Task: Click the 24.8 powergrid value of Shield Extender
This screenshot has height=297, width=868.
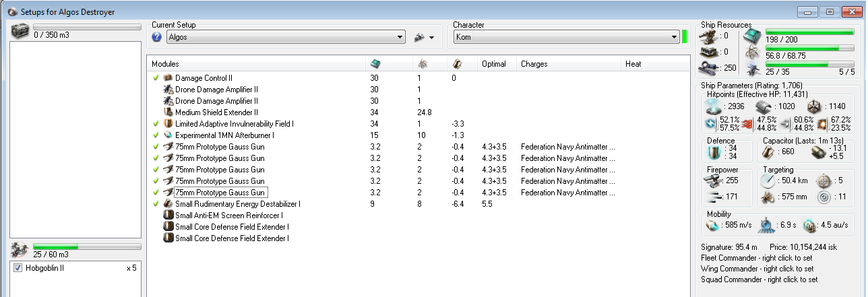Action: point(425,112)
